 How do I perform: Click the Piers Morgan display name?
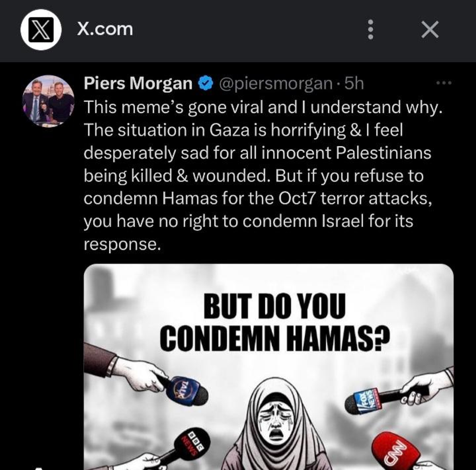(x=138, y=84)
